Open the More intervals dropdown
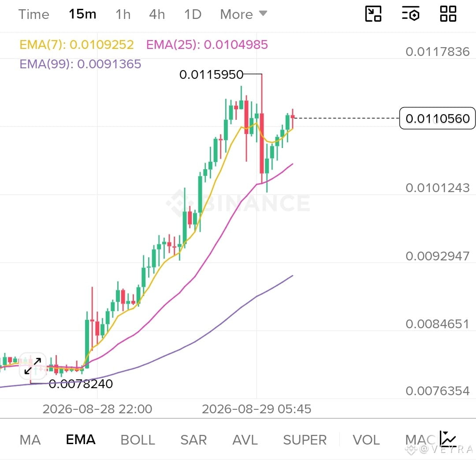Image resolution: width=476 pixels, height=460 pixels. [x=243, y=14]
